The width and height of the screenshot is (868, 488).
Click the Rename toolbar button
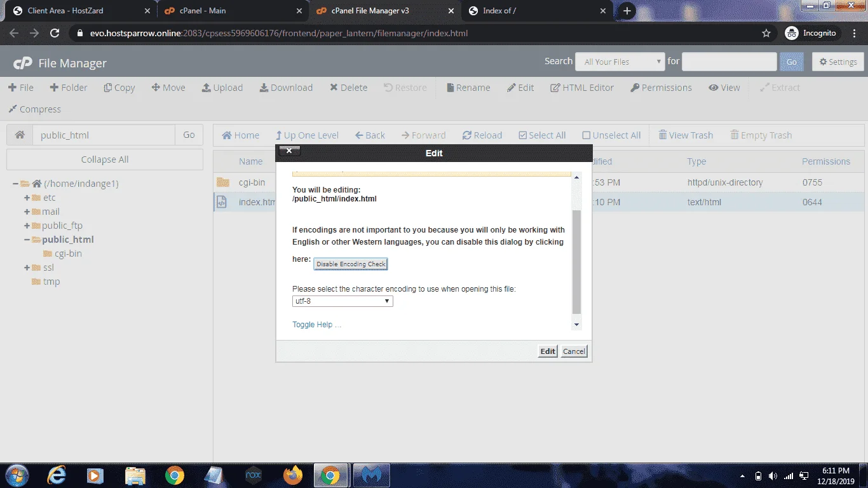coord(468,88)
